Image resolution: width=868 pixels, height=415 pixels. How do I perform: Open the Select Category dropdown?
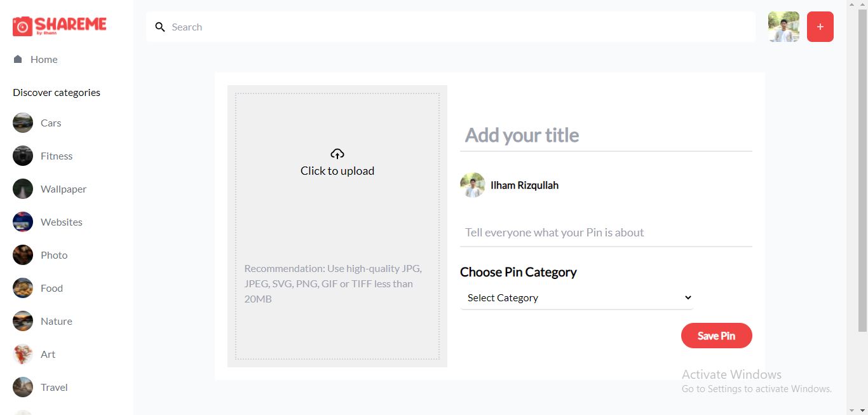576,297
